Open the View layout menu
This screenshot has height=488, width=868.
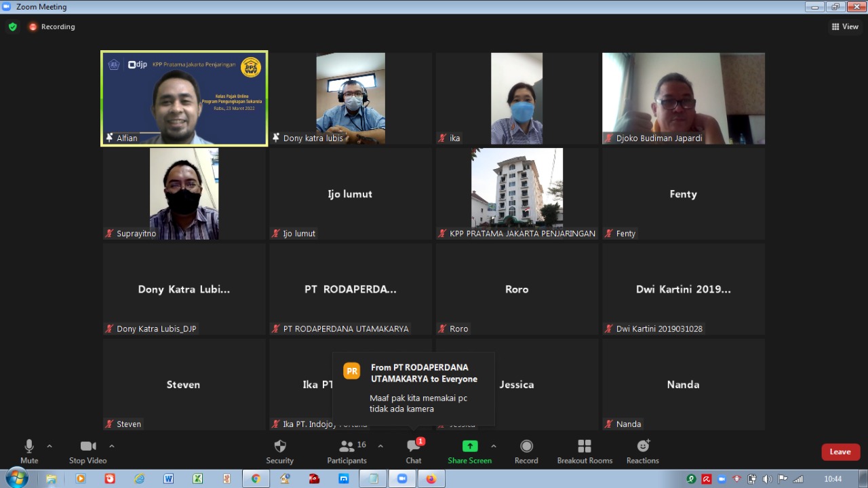[845, 27]
